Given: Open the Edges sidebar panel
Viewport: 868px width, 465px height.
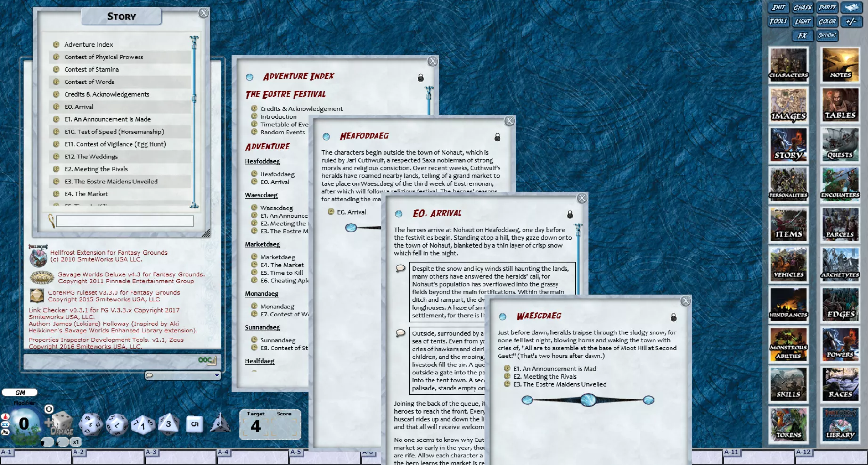Looking at the screenshot, I should 840,305.
